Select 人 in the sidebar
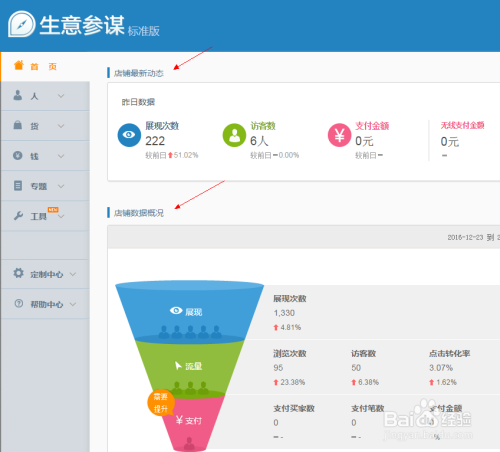 pyautogui.click(x=45, y=96)
